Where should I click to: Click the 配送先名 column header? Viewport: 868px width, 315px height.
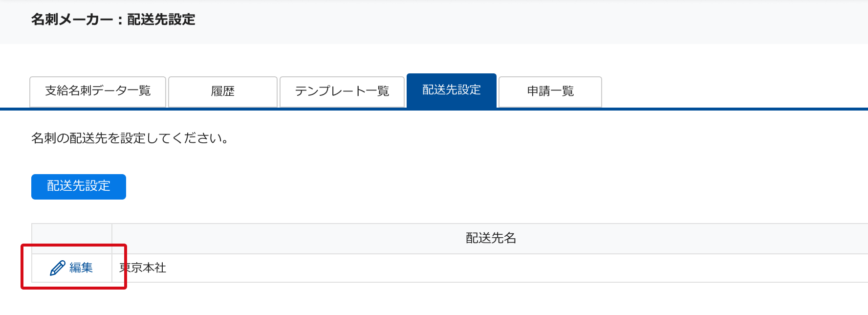coord(491,238)
